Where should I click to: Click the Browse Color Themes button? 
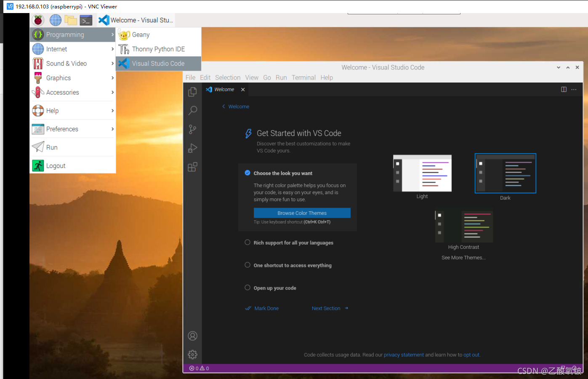coord(302,213)
